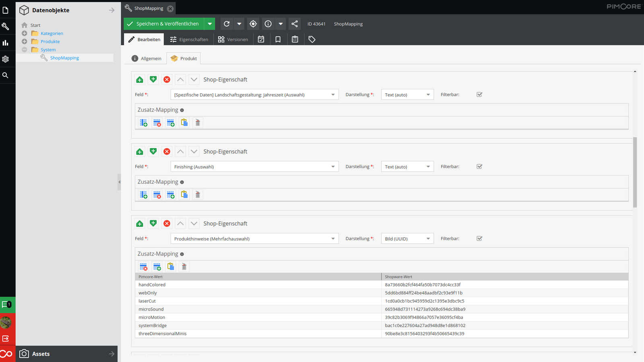644x362 pixels.
Task: Click the logout icon in sidebar
Action: [x=6, y=339]
